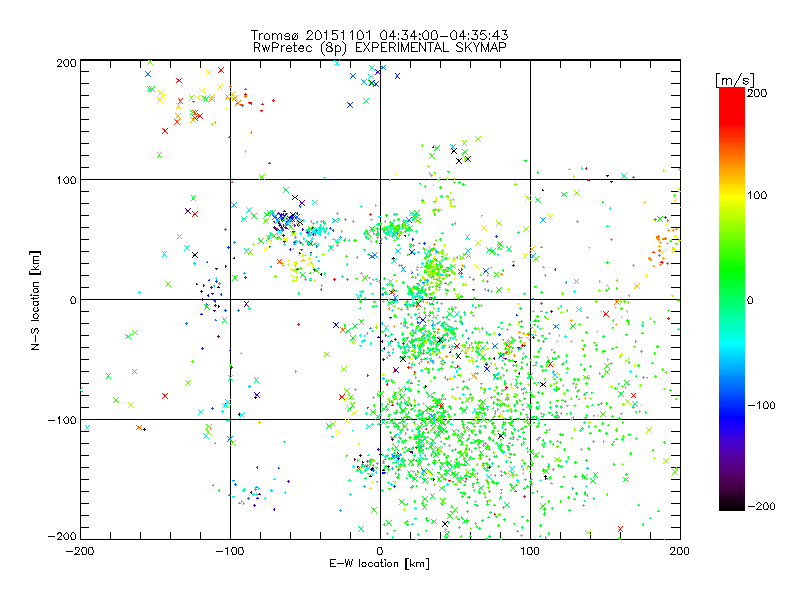Viewport: 800px width, 600px height.
Task: Click the plot title 'Tromsø 20151101 04:34:00-04:35:43'
Action: pyautogui.click(x=380, y=35)
